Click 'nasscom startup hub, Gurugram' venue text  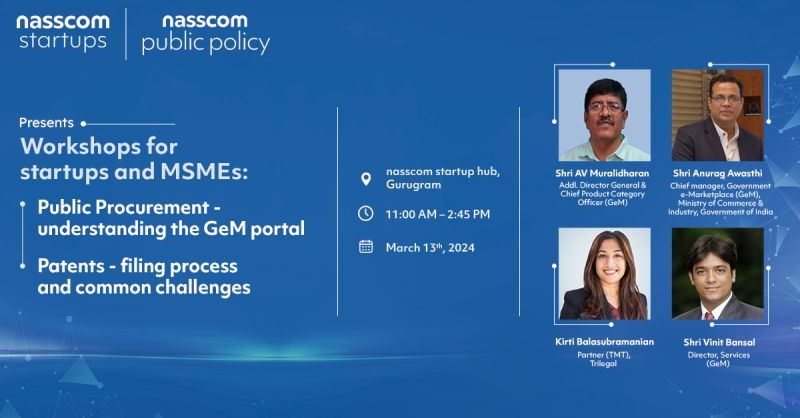pyautogui.click(x=443, y=178)
